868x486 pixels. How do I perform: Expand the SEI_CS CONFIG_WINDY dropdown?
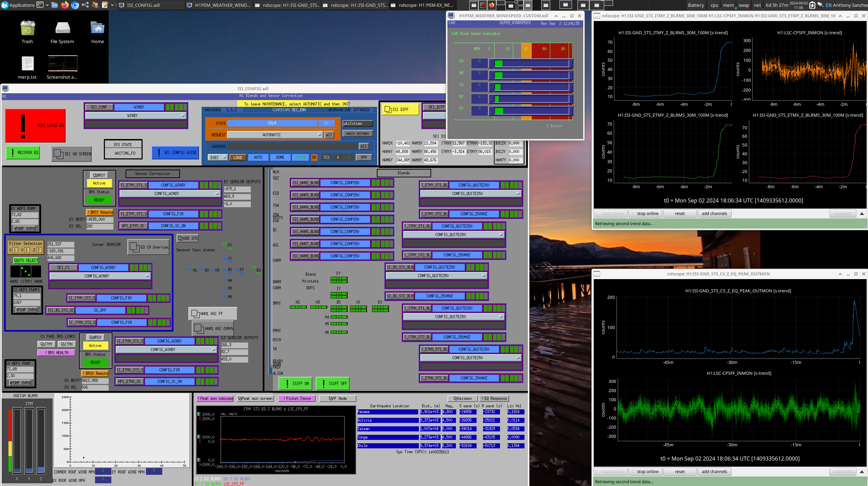100,276
